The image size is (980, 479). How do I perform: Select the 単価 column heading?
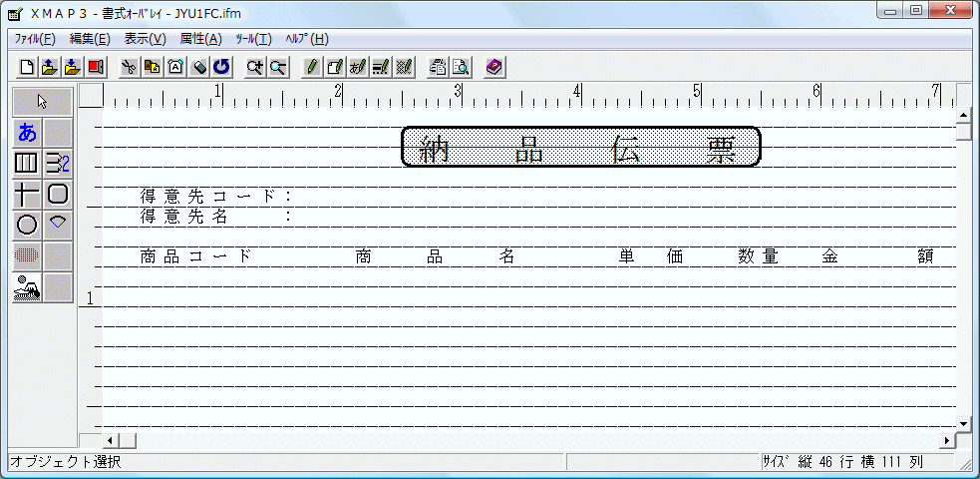pyautogui.click(x=651, y=256)
